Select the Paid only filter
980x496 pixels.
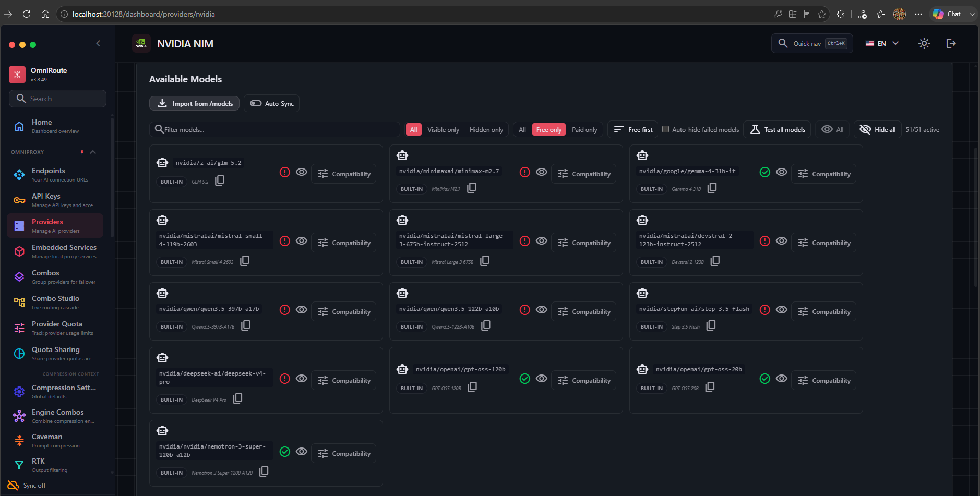pyautogui.click(x=584, y=130)
